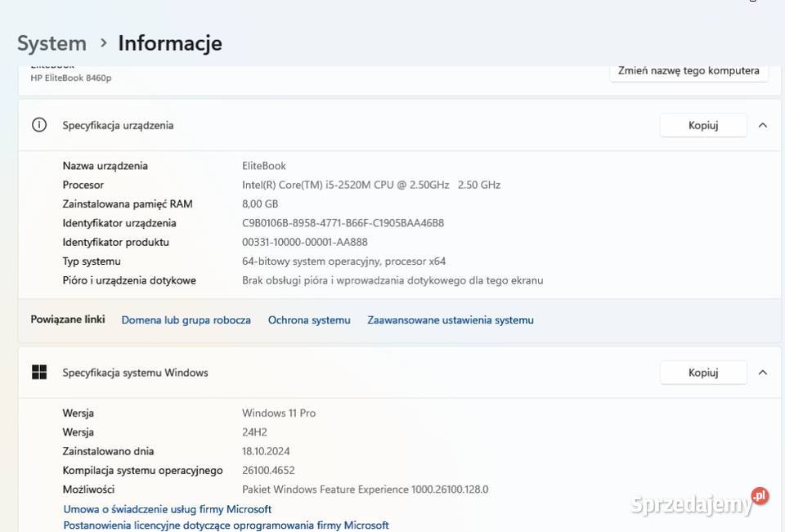Open the Ochrona systemu link

coord(309,320)
